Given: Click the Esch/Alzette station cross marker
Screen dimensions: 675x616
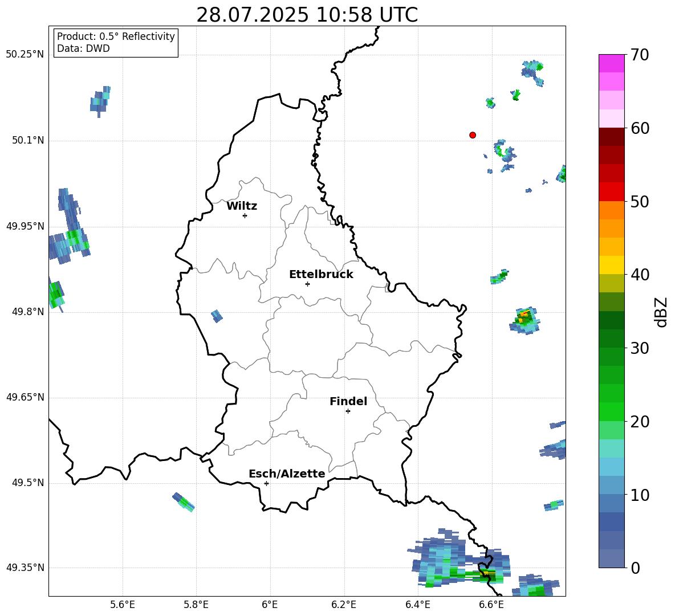Looking at the screenshot, I should 266,483.
